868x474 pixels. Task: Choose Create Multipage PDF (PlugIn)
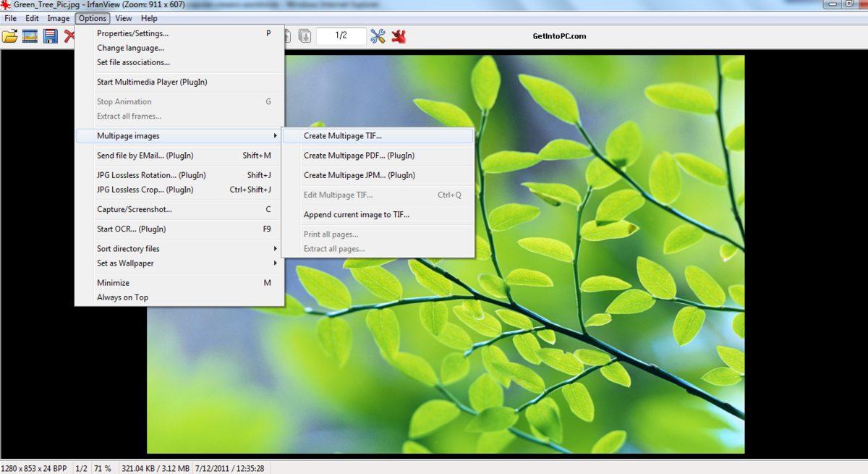359,156
